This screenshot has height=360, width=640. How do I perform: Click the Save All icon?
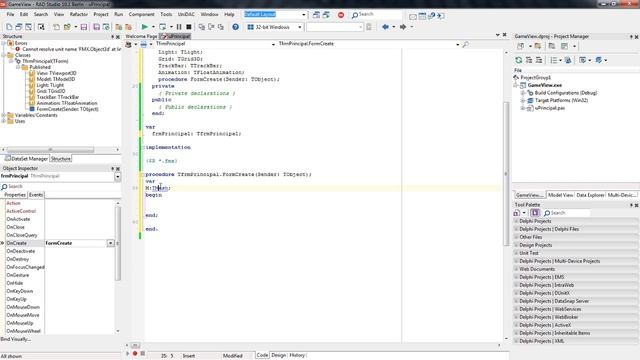point(96,27)
